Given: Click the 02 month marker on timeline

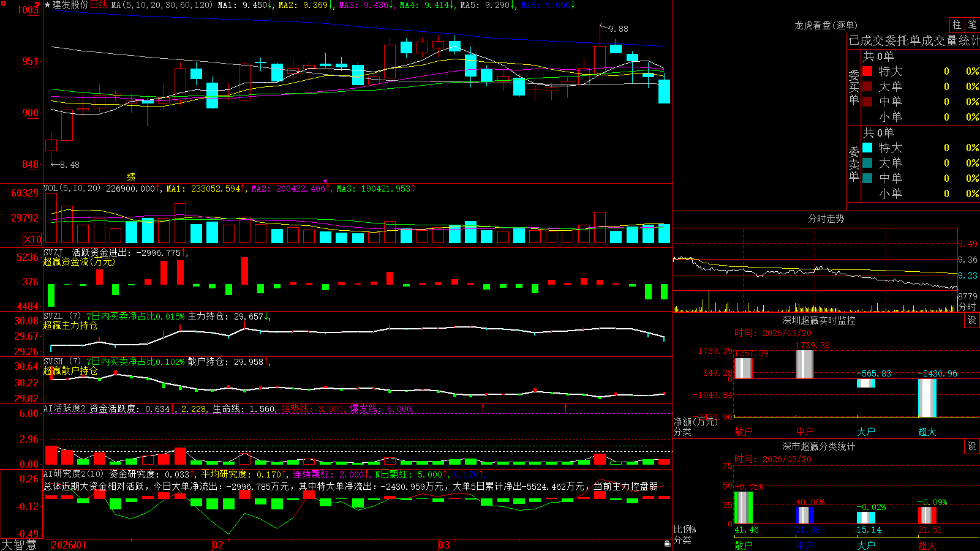Looking at the screenshot, I should 218,545.
